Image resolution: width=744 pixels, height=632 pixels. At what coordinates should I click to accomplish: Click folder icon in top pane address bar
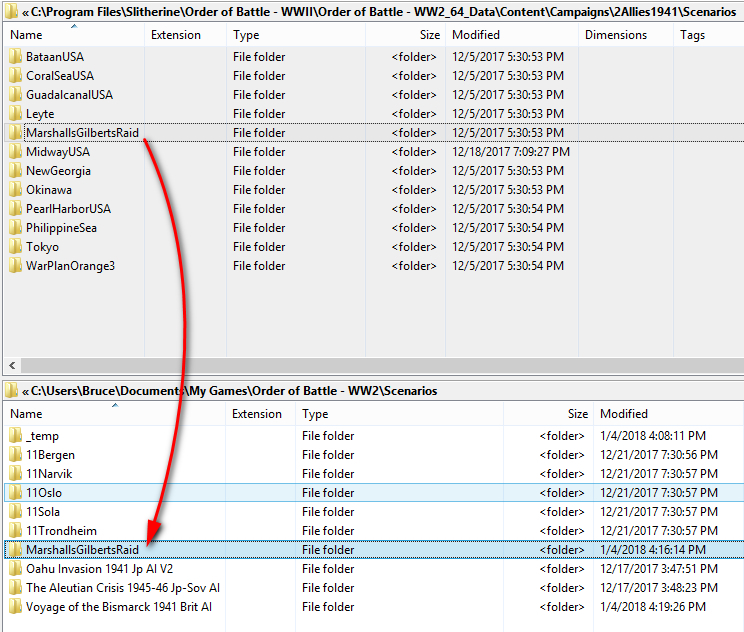click(11, 11)
